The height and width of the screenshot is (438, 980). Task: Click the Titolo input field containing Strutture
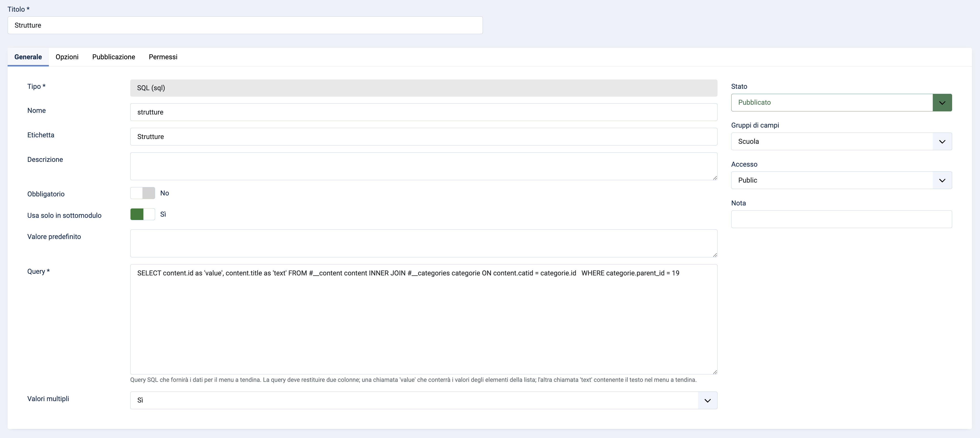point(245,25)
